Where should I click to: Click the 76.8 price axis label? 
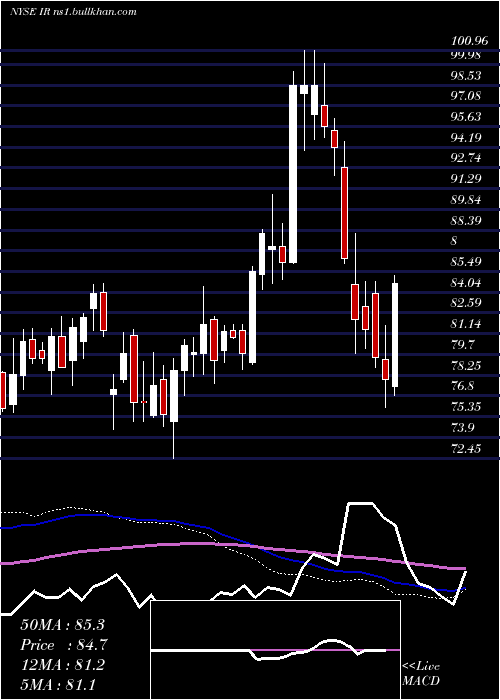[463, 386]
